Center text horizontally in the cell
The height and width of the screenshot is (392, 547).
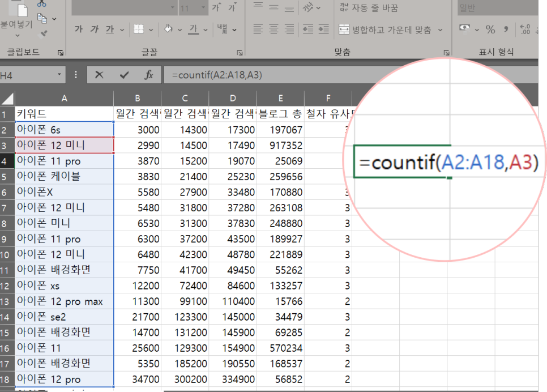273,29
